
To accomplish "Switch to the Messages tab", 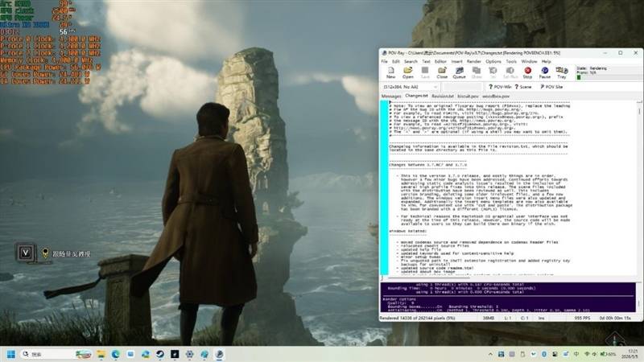I will pyautogui.click(x=391, y=96).
